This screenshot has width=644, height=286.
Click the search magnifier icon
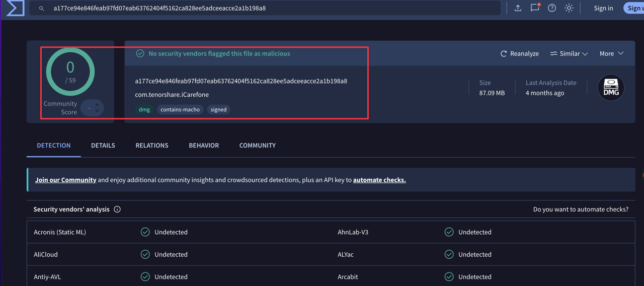coord(42,9)
